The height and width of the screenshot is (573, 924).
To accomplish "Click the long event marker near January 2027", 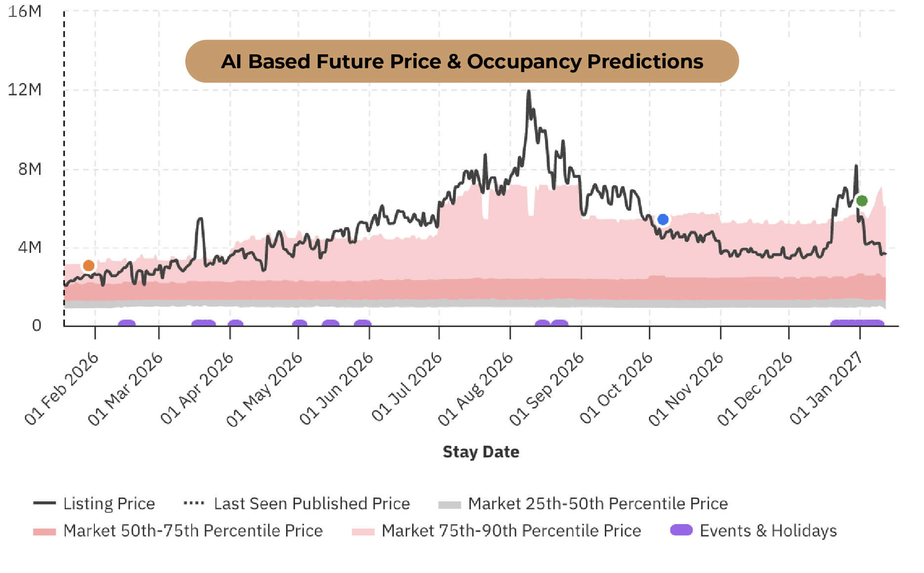I will [x=857, y=324].
